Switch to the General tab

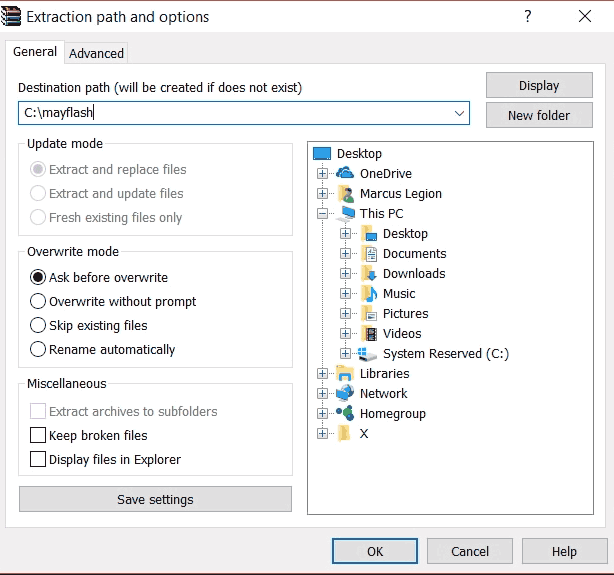[x=35, y=52]
